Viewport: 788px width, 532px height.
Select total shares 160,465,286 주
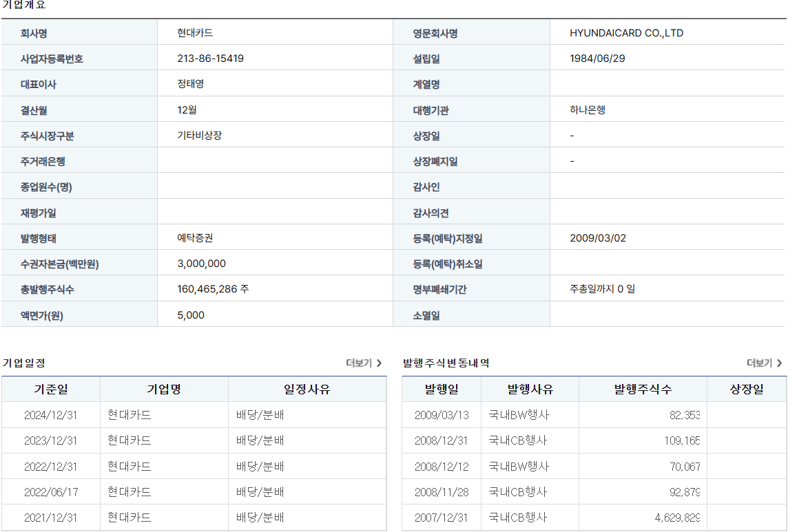213,289
